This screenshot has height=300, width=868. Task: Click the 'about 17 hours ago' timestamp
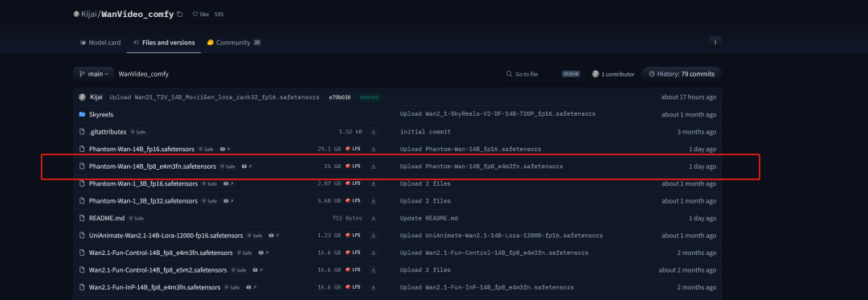click(x=688, y=97)
